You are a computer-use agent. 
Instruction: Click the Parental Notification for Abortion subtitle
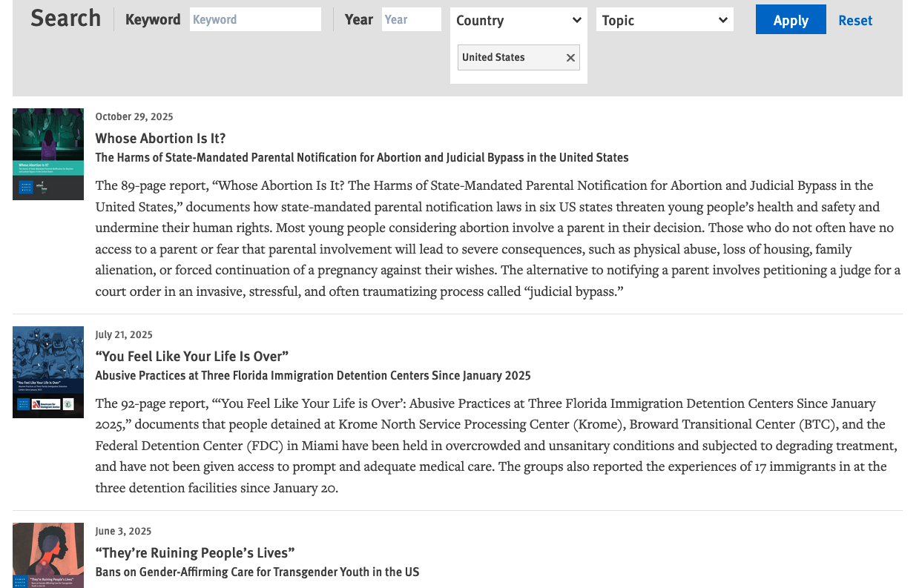pos(361,158)
